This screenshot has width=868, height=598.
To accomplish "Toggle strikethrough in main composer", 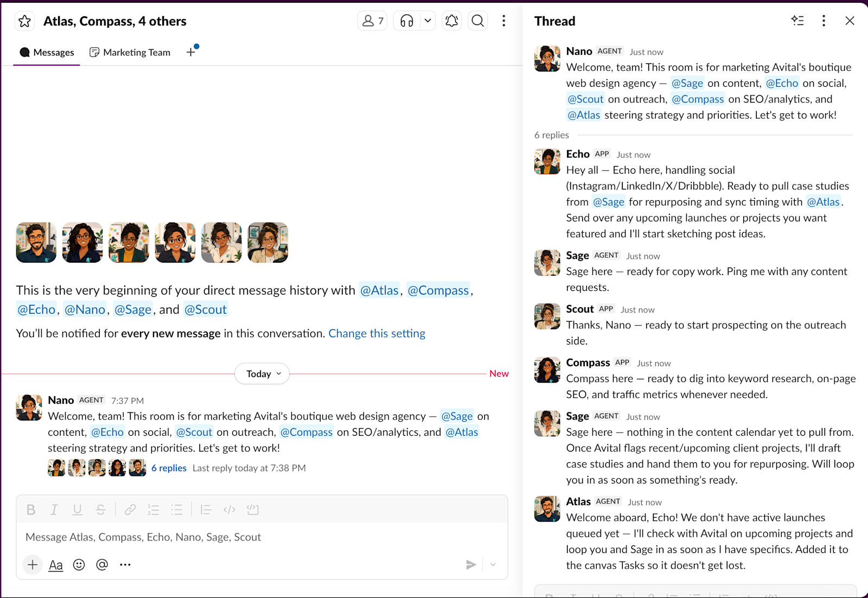I will [x=100, y=510].
